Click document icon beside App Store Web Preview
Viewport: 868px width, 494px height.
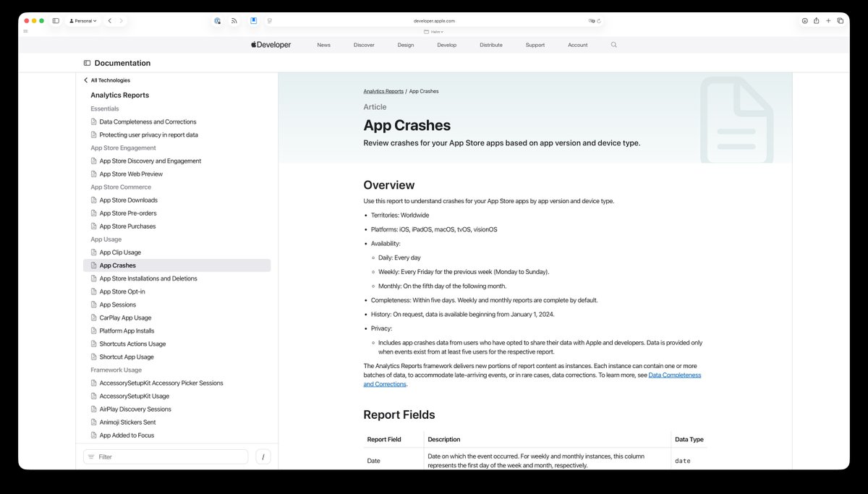point(93,174)
